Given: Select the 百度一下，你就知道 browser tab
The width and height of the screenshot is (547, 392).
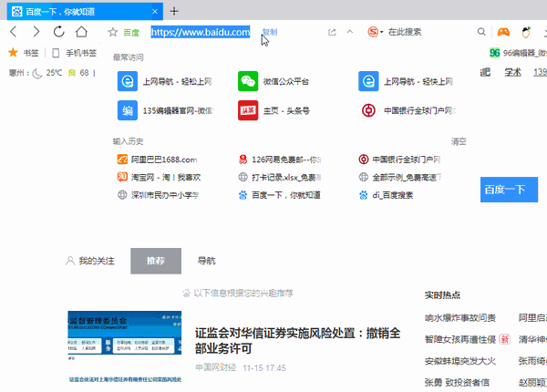Looking at the screenshot, I should tap(85, 12).
